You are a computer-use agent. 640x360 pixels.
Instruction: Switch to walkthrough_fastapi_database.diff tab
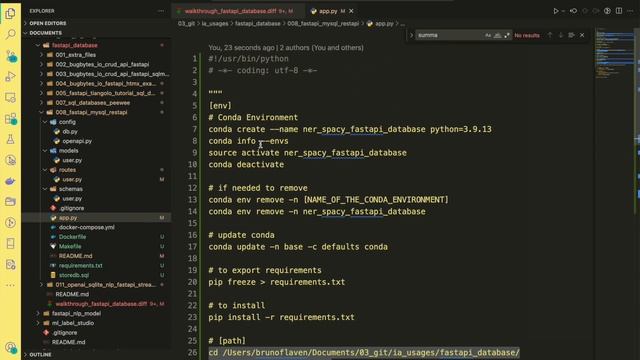coord(238,11)
